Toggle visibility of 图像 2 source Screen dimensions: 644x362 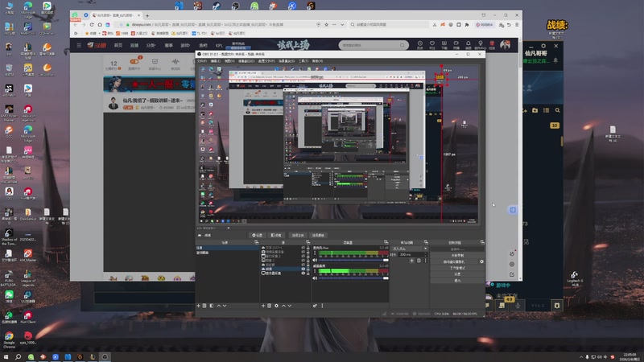(x=303, y=260)
